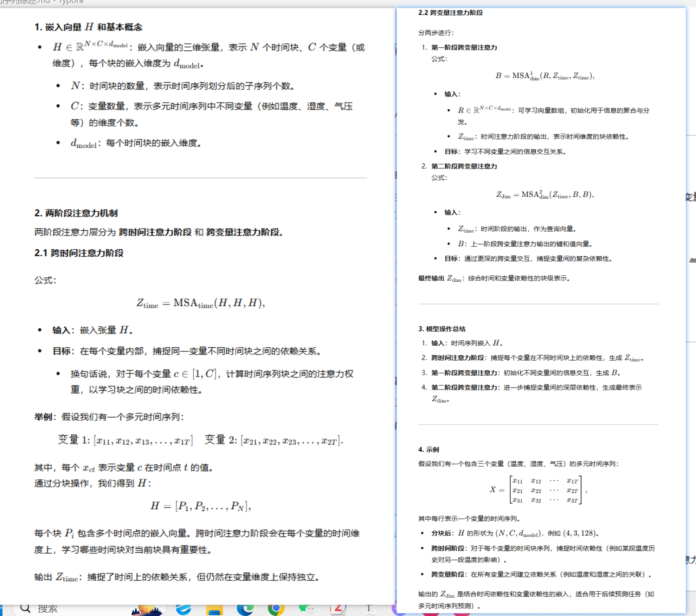Open File Explorer from the taskbar
This screenshot has width=696, height=616.
click(x=214, y=610)
